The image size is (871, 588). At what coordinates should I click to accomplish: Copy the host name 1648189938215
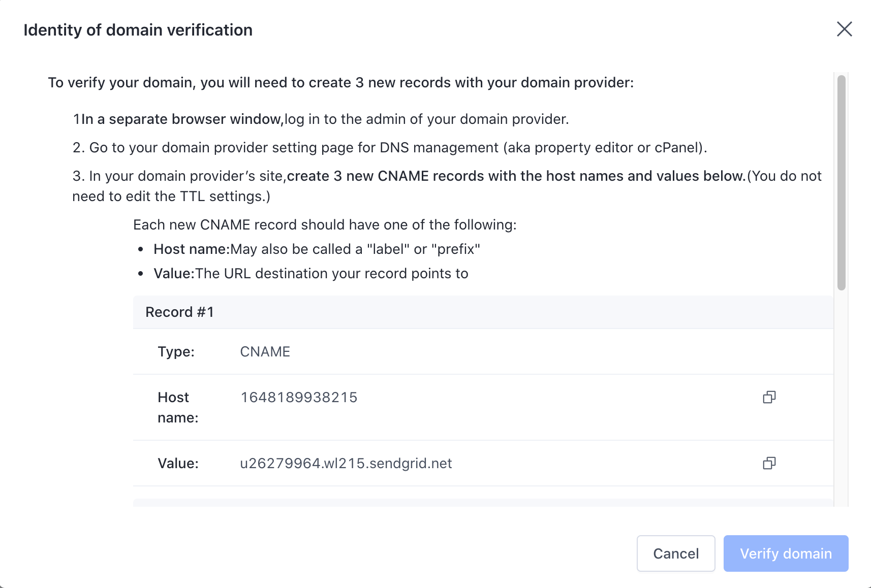tap(769, 397)
